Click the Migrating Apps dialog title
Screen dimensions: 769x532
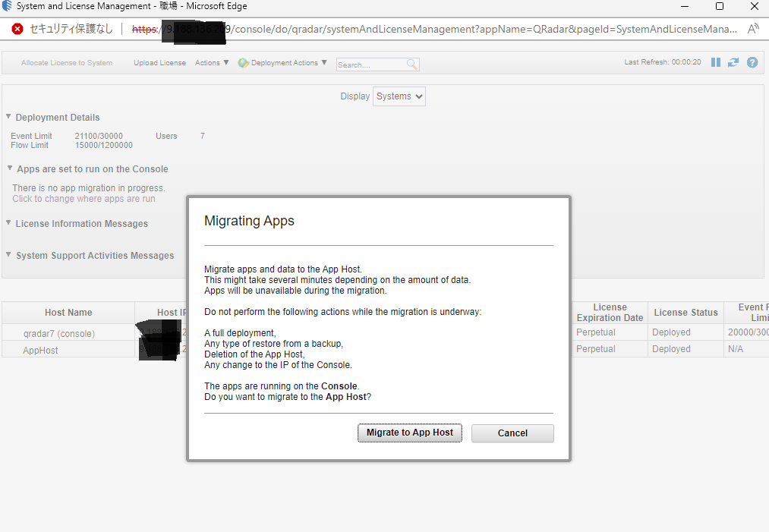(x=249, y=221)
